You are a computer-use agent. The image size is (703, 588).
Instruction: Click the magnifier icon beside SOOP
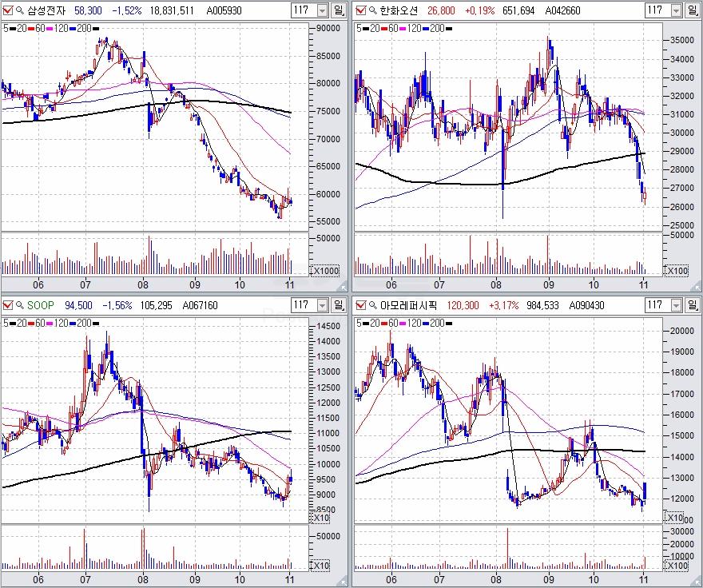click(19, 305)
